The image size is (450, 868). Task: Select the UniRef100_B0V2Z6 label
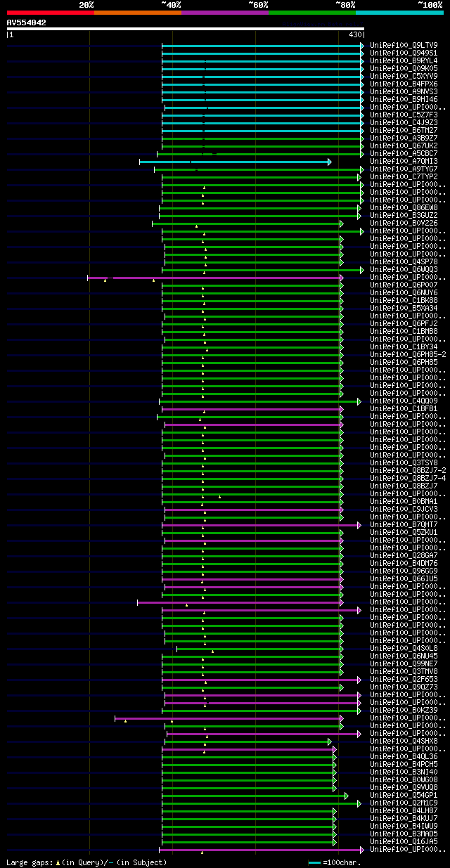coord(404,223)
